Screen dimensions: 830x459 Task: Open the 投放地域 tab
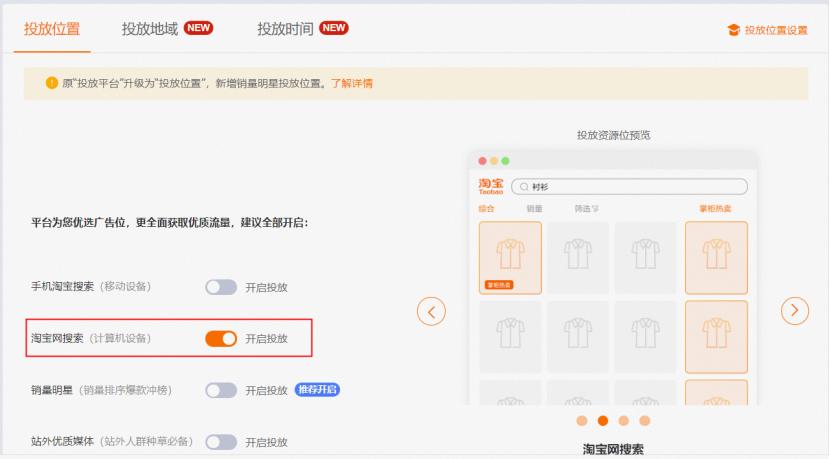tap(150, 29)
